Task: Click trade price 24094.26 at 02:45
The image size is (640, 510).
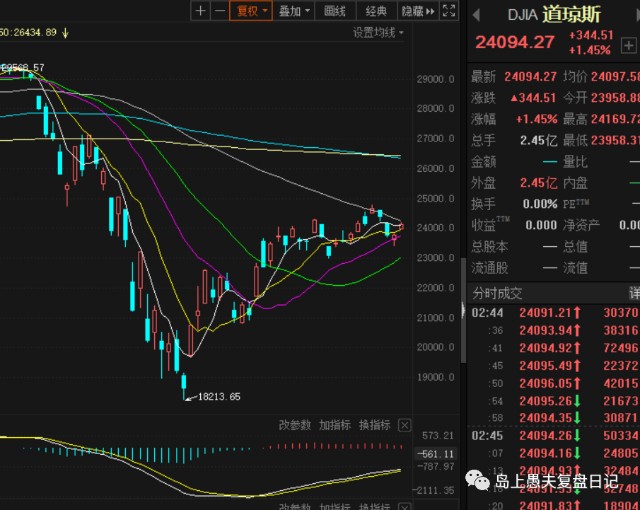Action: [545, 436]
